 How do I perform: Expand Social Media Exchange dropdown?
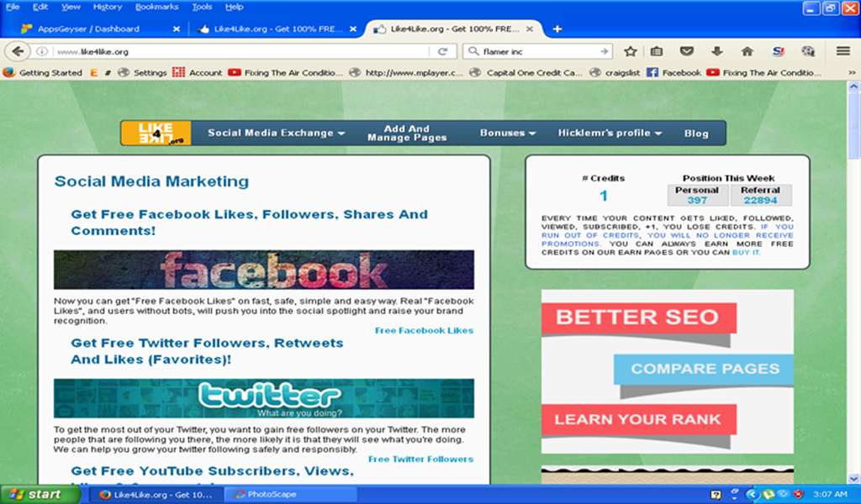click(276, 133)
